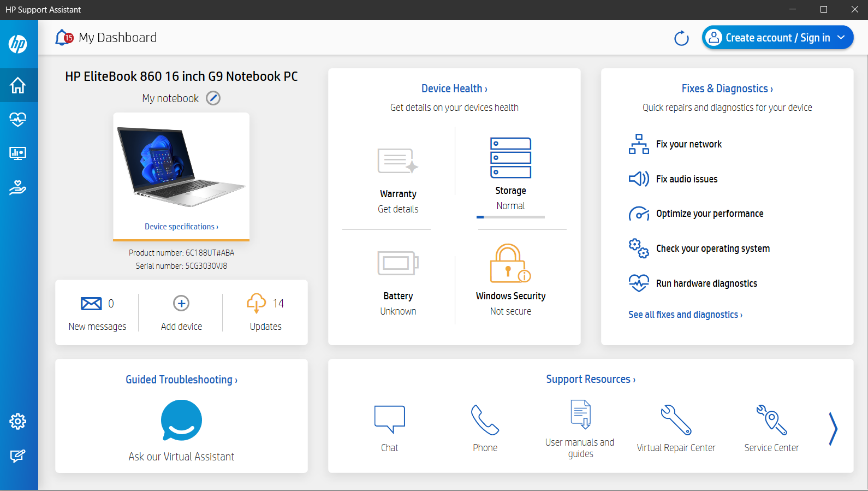Click the Windows Security Not secure status

coord(510,311)
